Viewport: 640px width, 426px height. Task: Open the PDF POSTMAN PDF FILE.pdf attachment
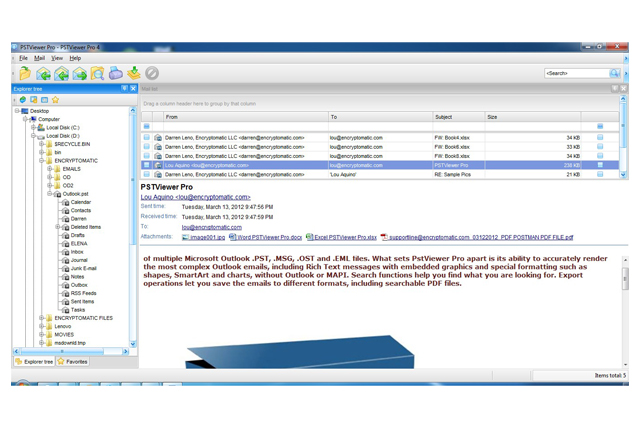tap(477, 237)
